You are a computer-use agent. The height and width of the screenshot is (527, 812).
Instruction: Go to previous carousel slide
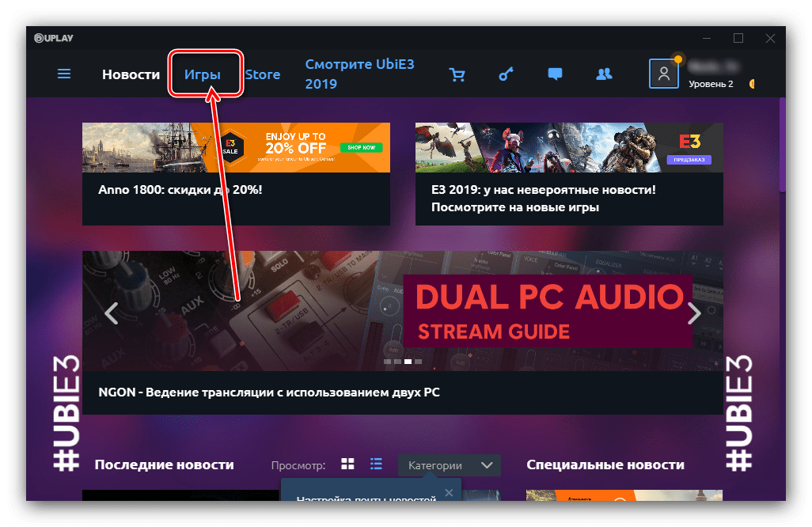(112, 313)
